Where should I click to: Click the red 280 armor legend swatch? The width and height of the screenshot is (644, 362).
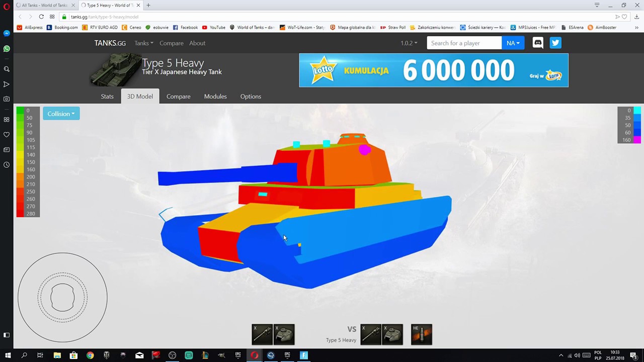(20, 214)
